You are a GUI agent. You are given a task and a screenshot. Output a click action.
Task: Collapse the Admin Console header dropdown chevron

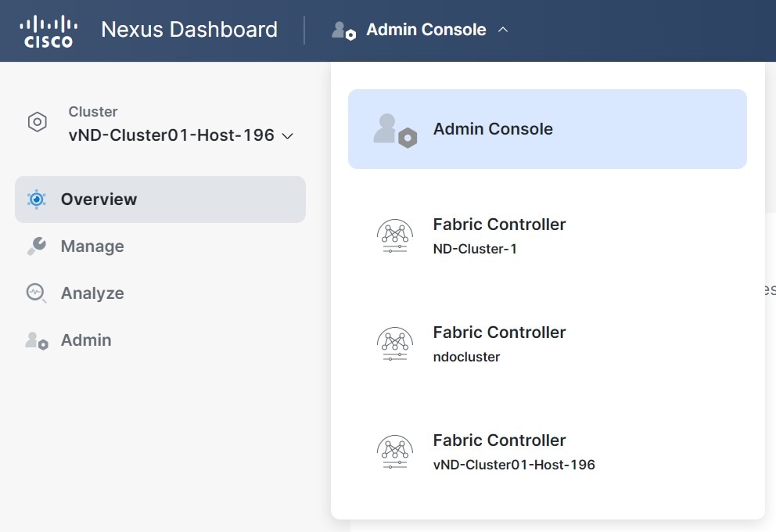coord(503,30)
